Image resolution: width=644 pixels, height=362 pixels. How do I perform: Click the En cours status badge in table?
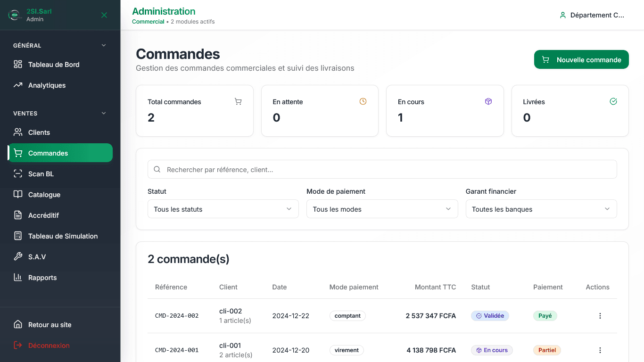coord(492,350)
